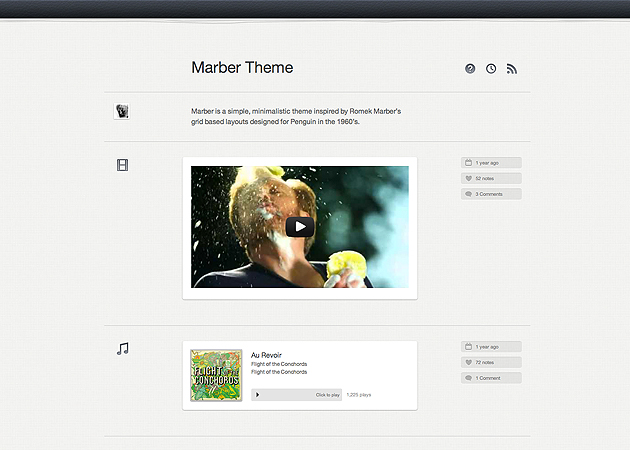Click the blog avatar thumbnail
This screenshot has width=630, height=450.
coord(121,112)
